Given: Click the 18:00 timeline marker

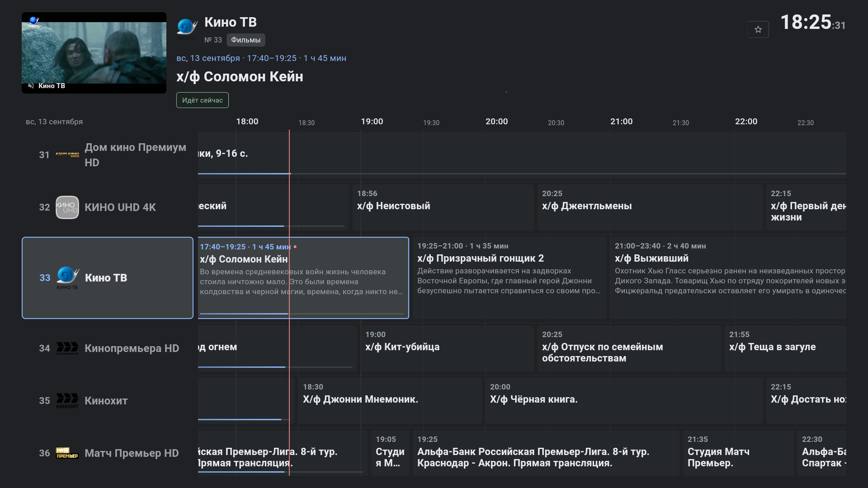Looking at the screenshot, I should [247, 122].
